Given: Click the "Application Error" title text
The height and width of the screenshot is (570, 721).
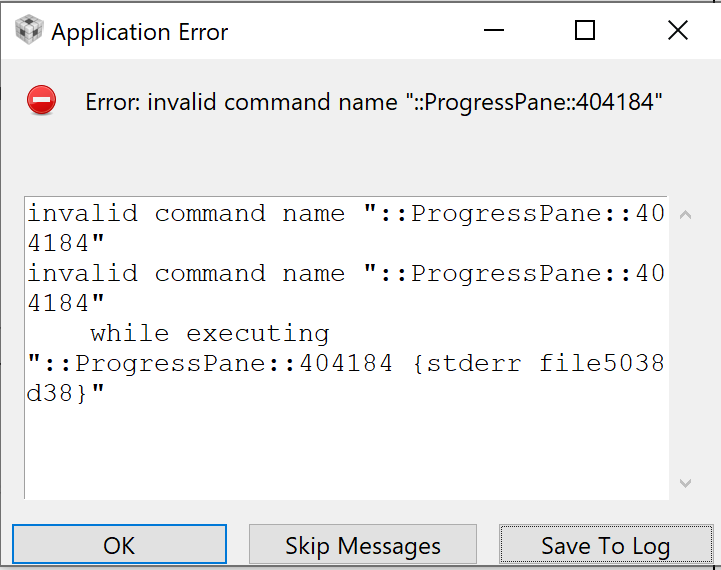Looking at the screenshot, I should coord(140,32).
